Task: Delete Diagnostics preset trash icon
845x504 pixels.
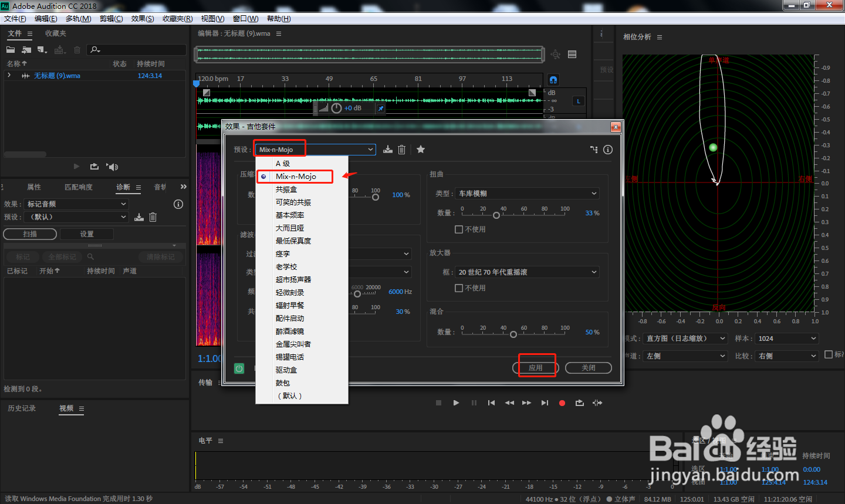Action: (153, 217)
